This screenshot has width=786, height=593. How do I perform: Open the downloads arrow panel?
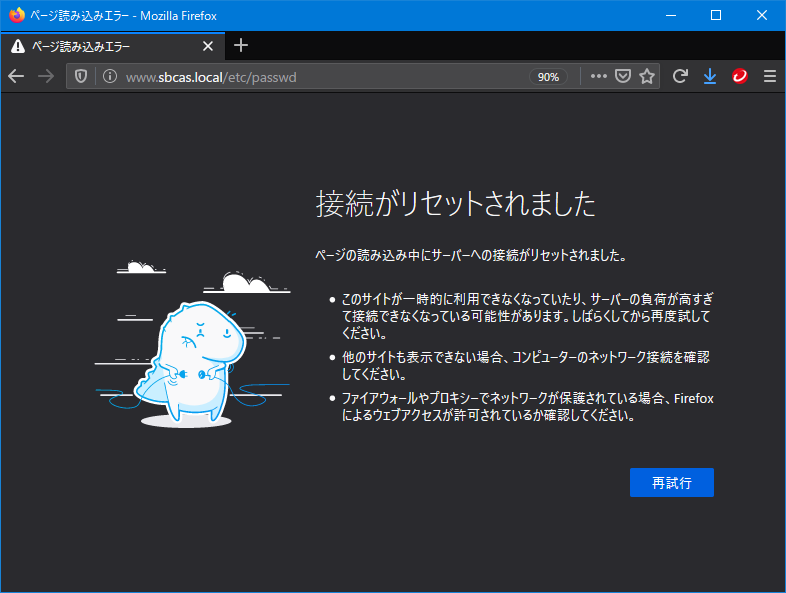point(710,76)
